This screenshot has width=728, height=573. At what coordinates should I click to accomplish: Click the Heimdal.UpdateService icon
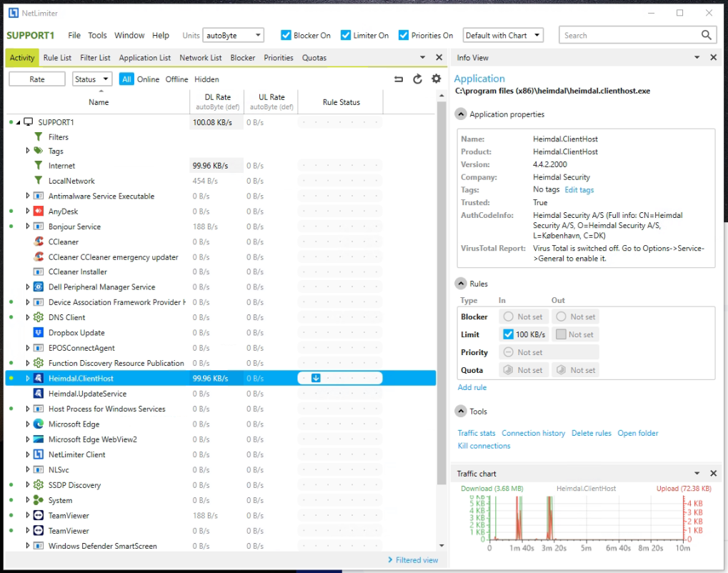coord(39,394)
